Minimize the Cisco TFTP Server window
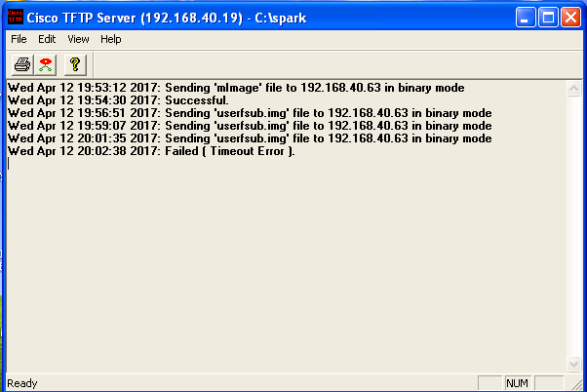The image size is (587, 392). [x=526, y=17]
